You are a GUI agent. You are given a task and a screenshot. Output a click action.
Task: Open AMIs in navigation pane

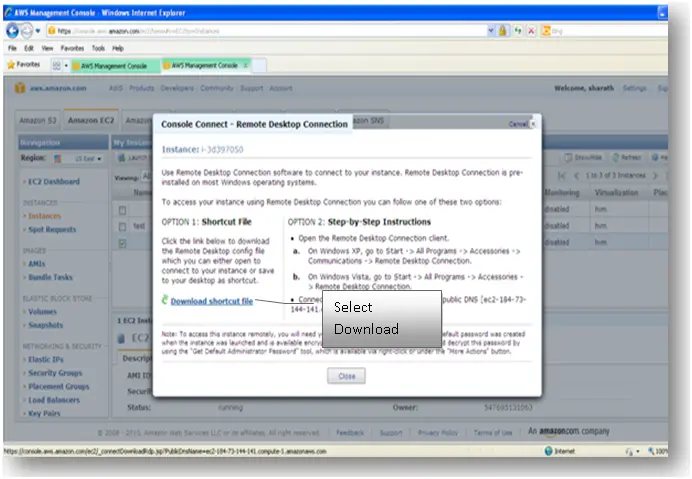(37, 264)
